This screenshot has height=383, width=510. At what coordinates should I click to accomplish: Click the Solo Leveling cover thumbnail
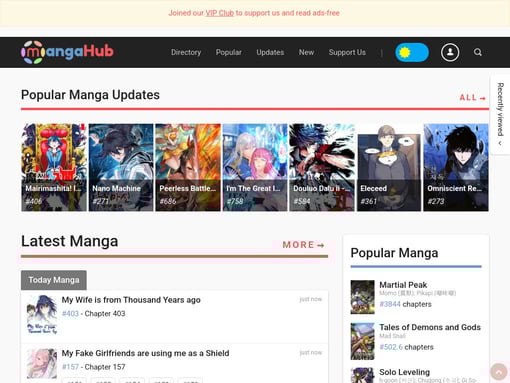362,375
